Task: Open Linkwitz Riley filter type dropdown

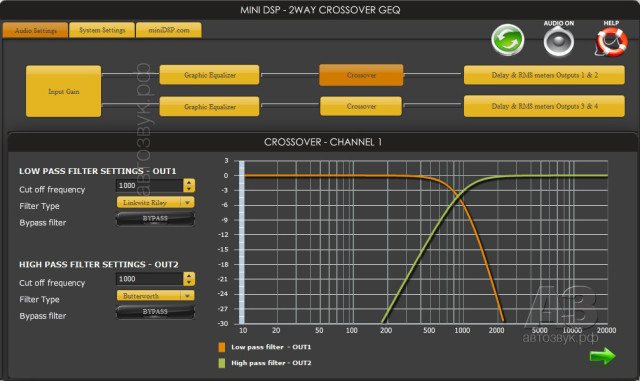Action: pyautogui.click(x=156, y=202)
